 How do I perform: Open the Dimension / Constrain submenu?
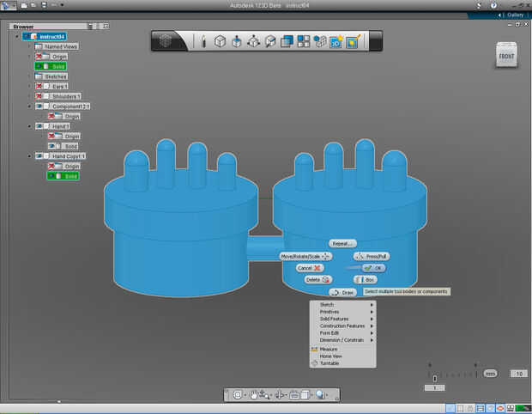[342, 340]
